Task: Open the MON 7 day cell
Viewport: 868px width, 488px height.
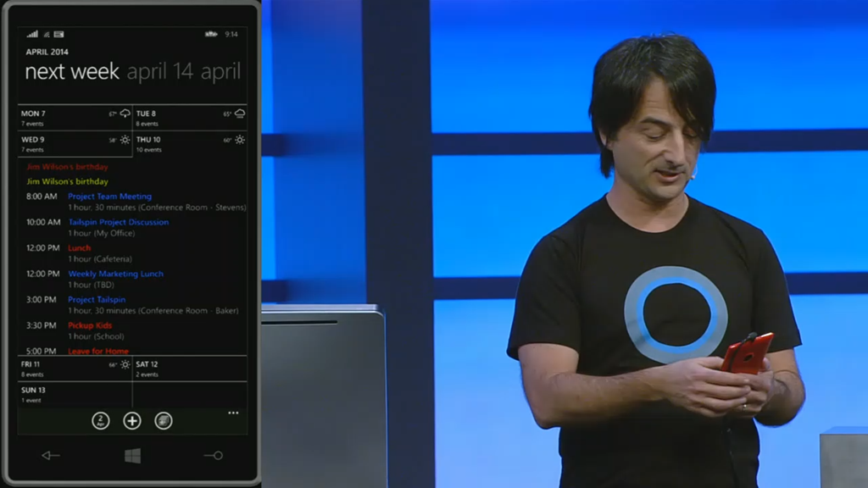Action: 75,118
